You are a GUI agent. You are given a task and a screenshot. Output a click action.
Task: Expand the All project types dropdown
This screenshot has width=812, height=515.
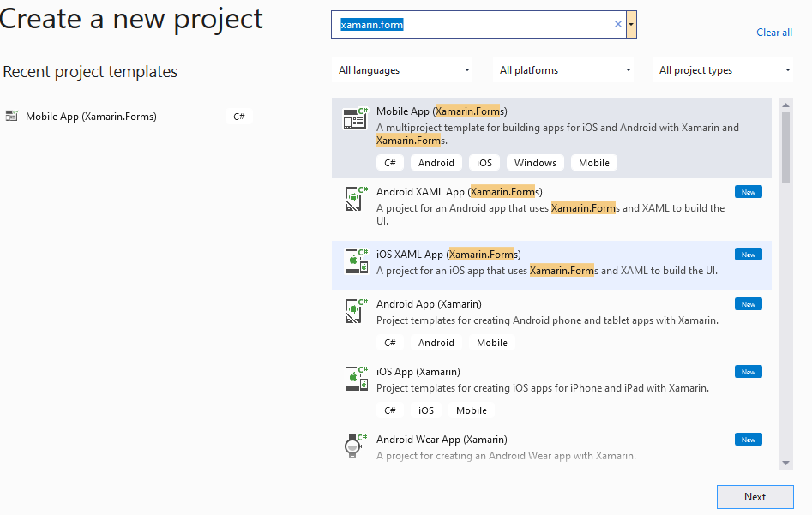pos(725,70)
